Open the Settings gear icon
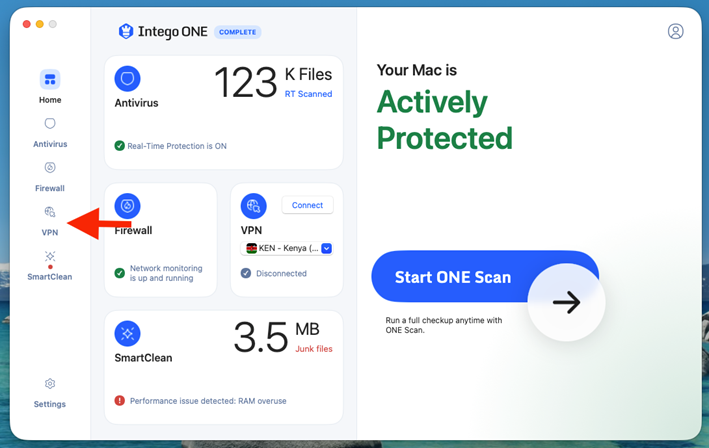 (x=50, y=384)
